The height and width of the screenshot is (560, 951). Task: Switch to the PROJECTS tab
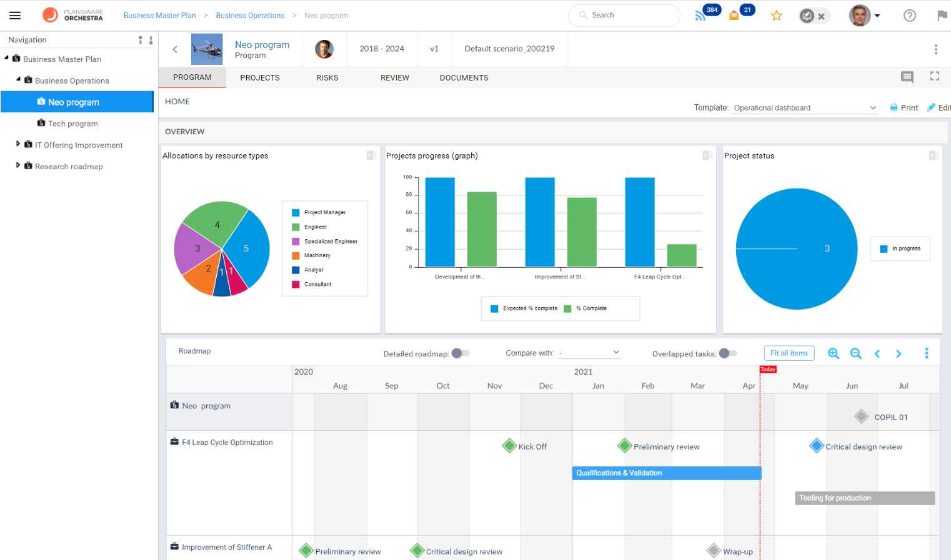(x=260, y=78)
